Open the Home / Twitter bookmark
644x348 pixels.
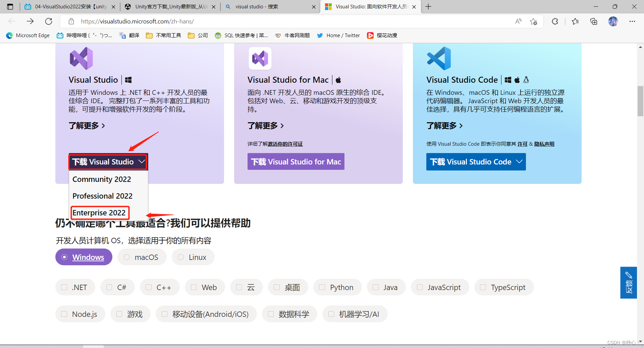pyautogui.click(x=338, y=35)
